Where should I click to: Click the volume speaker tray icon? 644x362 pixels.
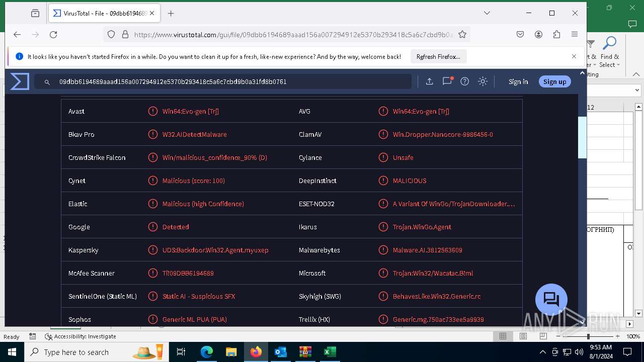point(579,352)
